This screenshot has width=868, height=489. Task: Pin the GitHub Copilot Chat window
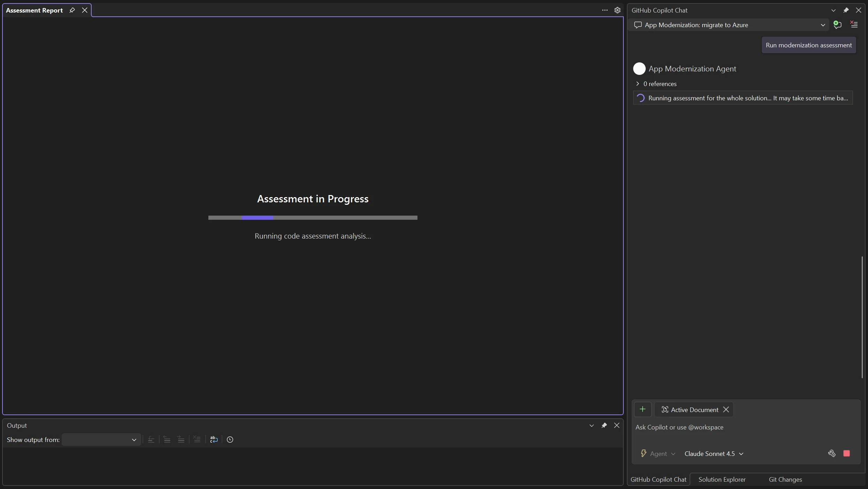tap(846, 10)
